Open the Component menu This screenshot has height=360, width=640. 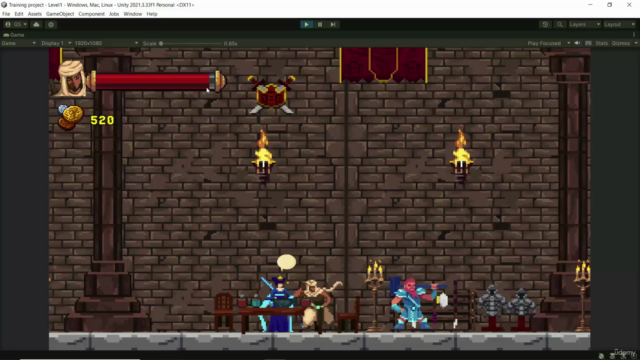pyautogui.click(x=91, y=14)
